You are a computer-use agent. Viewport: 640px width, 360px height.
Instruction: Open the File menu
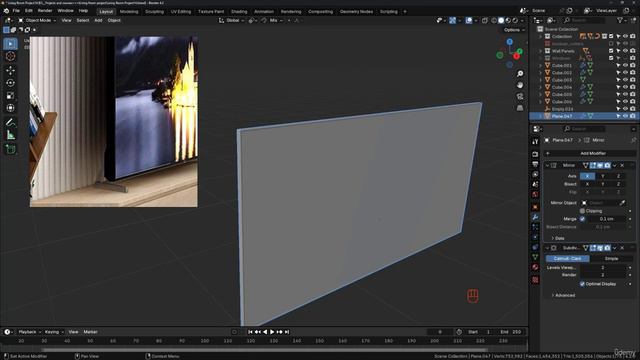[x=16, y=11]
